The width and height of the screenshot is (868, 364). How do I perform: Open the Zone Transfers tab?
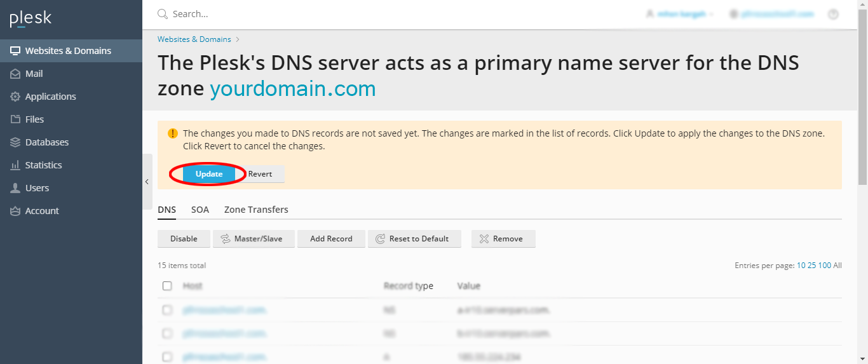click(256, 210)
